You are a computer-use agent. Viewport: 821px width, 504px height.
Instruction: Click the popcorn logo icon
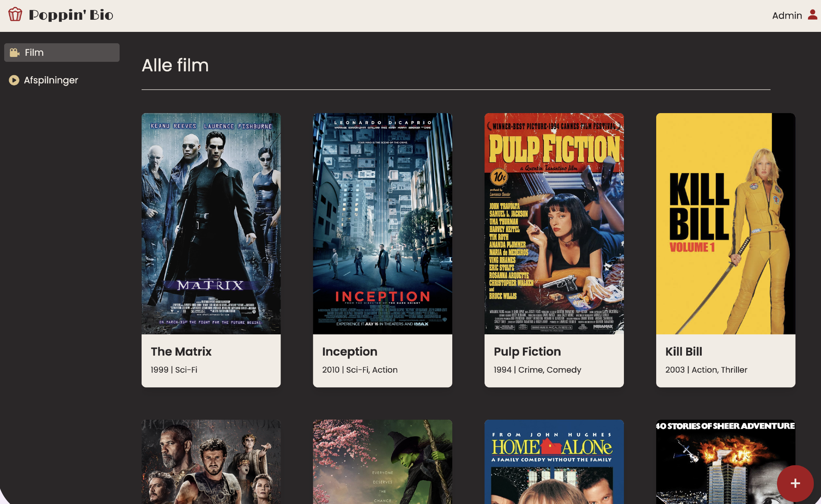click(x=15, y=14)
